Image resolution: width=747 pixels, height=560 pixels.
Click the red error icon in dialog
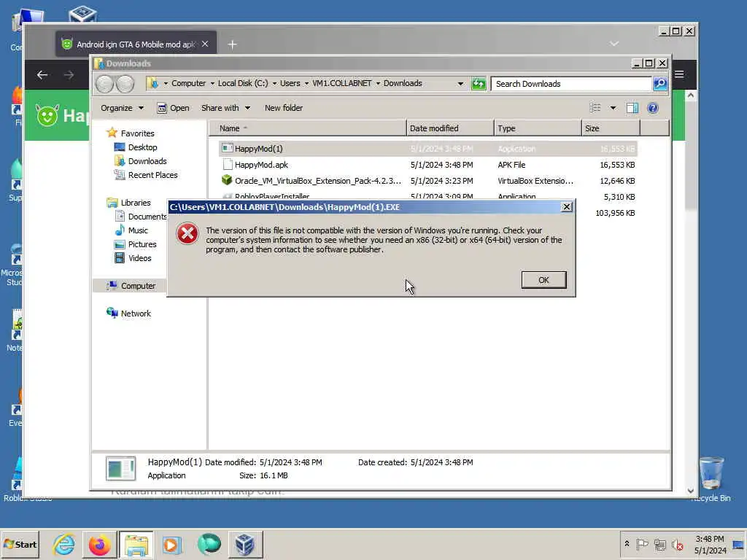(187, 234)
